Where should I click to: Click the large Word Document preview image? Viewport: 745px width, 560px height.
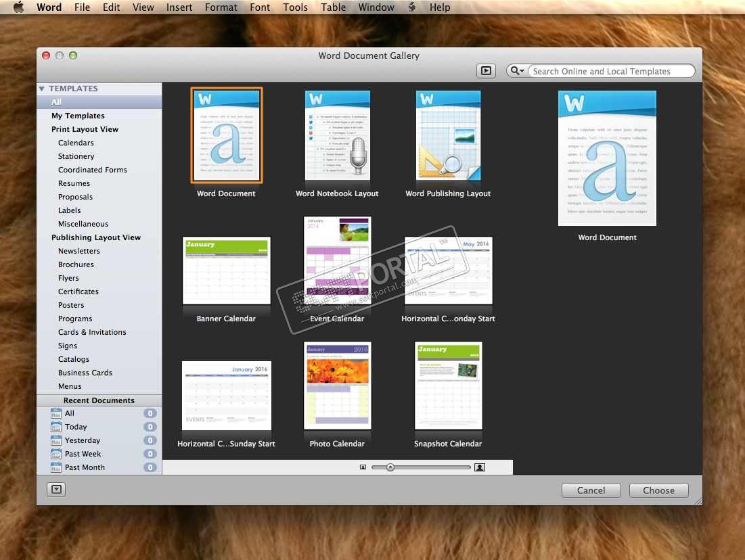(x=607, y=158)
